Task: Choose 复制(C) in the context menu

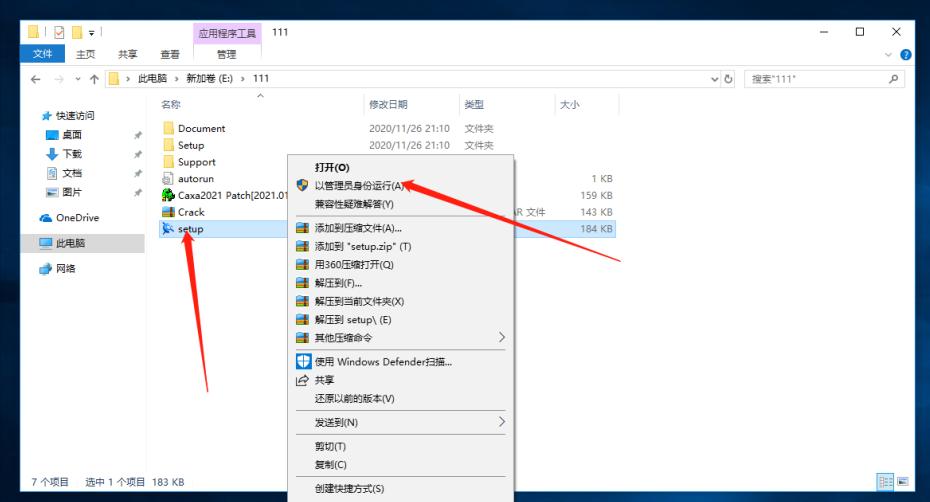Action: tap(330, 465)
